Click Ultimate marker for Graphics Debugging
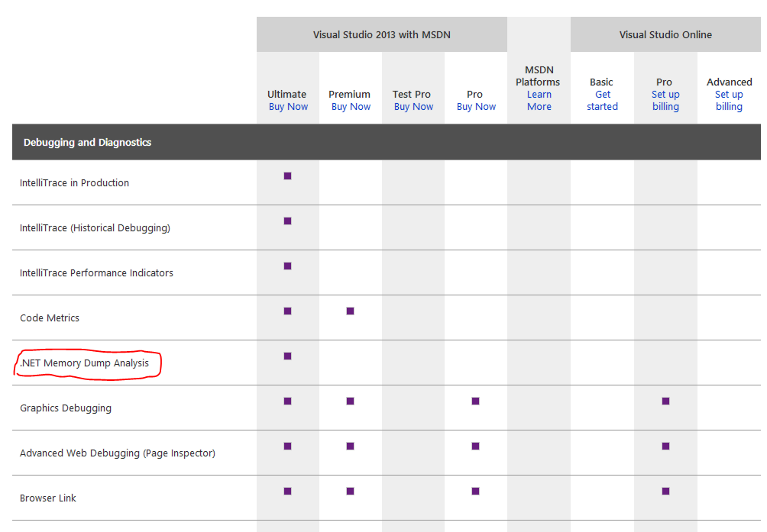This screenshot has width=767, height=532. coord(287,401)
